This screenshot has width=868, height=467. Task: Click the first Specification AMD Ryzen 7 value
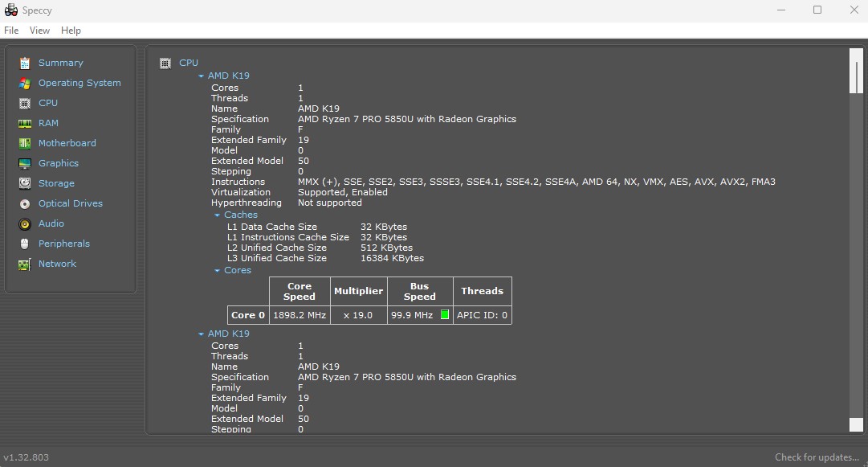click(x=407, y=119)
